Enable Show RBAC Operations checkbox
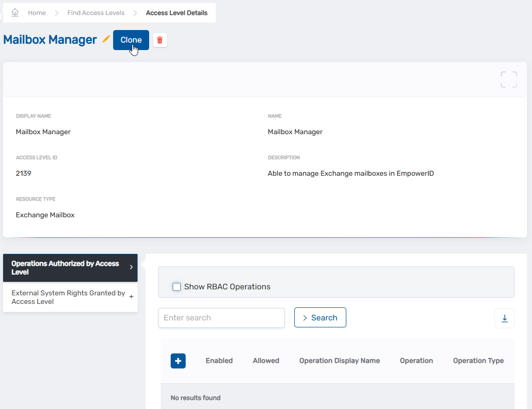The height and width of the screenshot is (409, 532). 177,287
